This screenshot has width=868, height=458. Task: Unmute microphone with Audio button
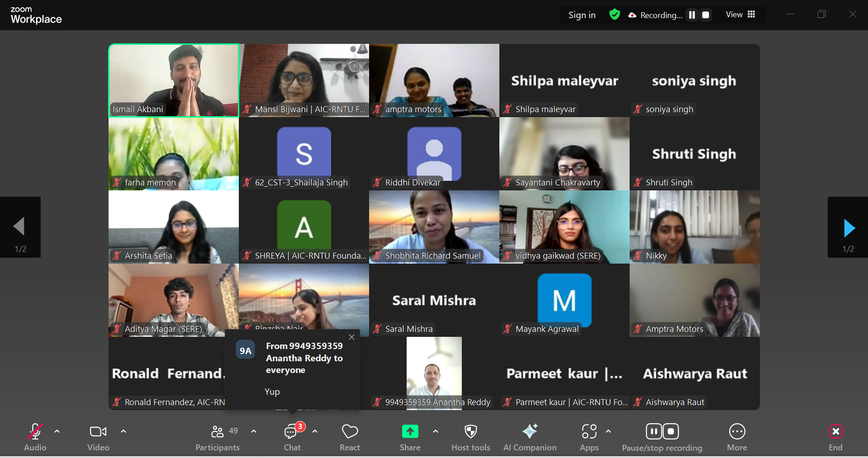[x=35, y=437]
